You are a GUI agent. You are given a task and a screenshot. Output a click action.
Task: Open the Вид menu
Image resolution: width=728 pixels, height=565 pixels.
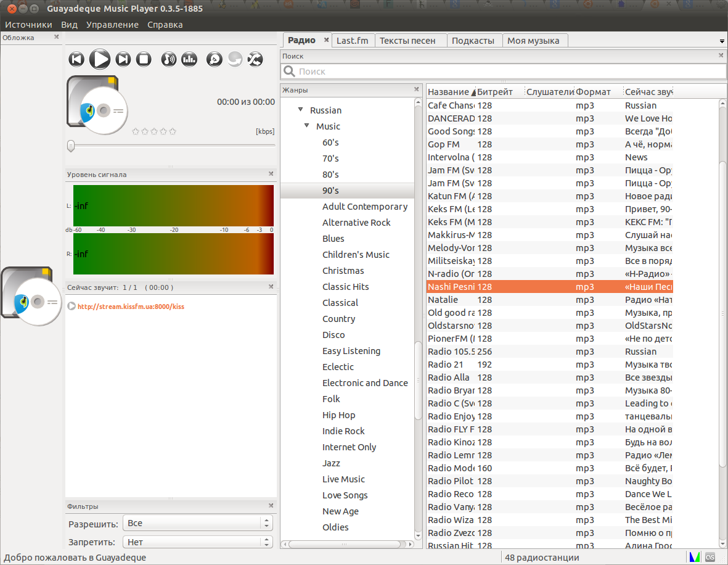[x=69, y=25]
